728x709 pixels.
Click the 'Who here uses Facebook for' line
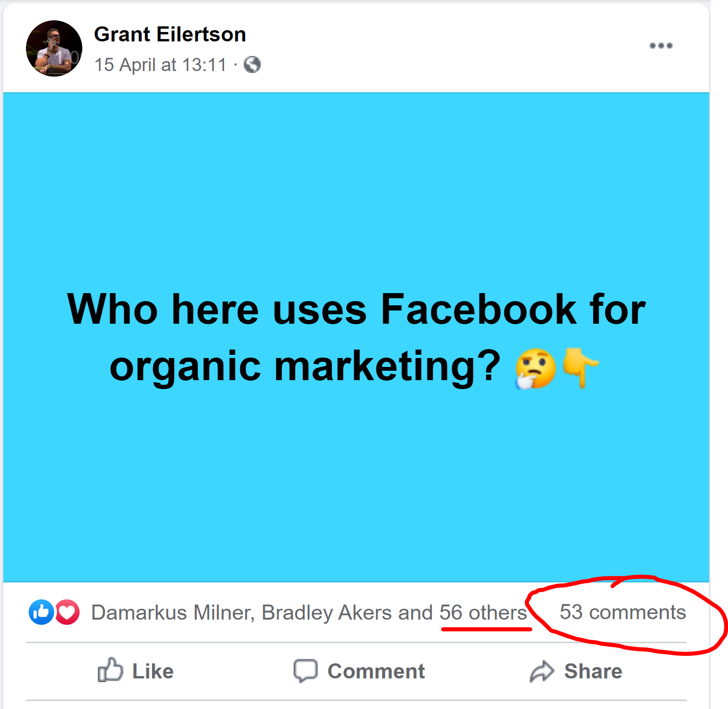pos(356,309)
